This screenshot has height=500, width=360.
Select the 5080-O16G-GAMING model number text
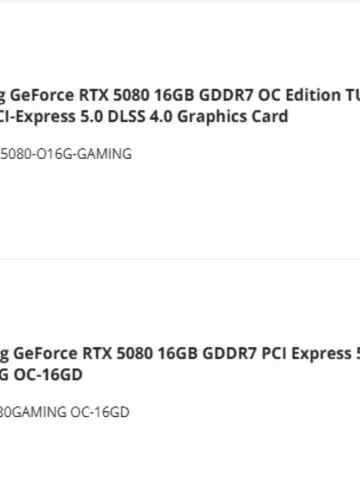[x=66, y=154]
